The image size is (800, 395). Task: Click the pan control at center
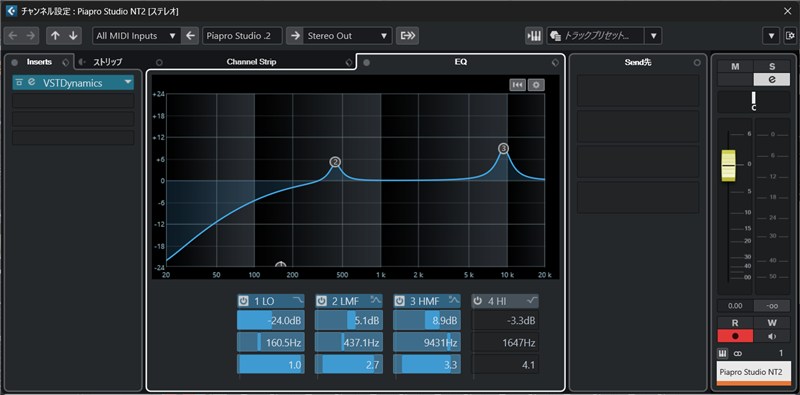coord(754,102)
